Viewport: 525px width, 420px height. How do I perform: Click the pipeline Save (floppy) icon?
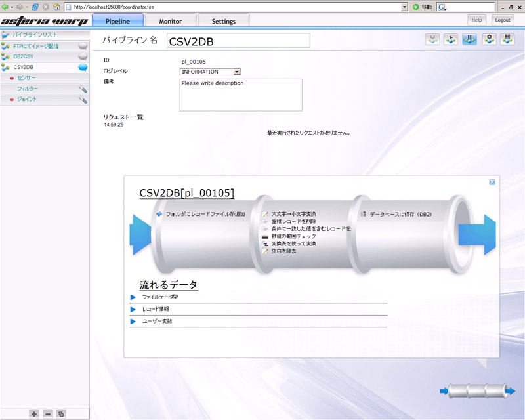[507, 39]
